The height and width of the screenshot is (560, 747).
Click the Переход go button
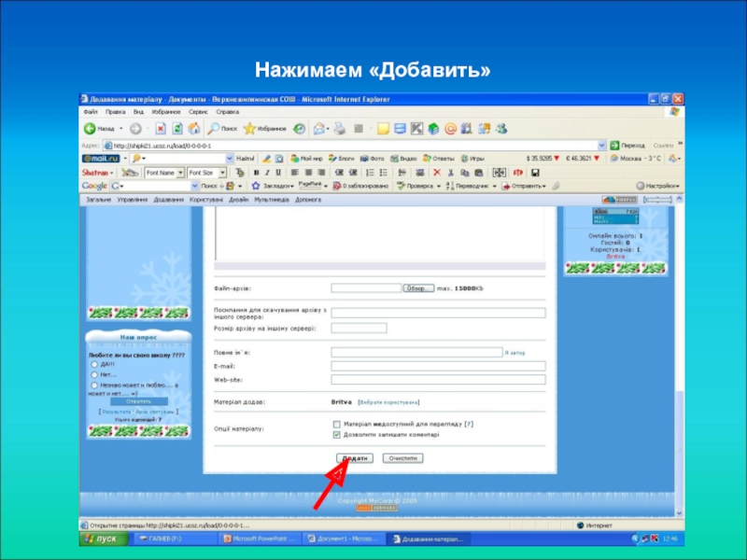(x=627, y=146)
